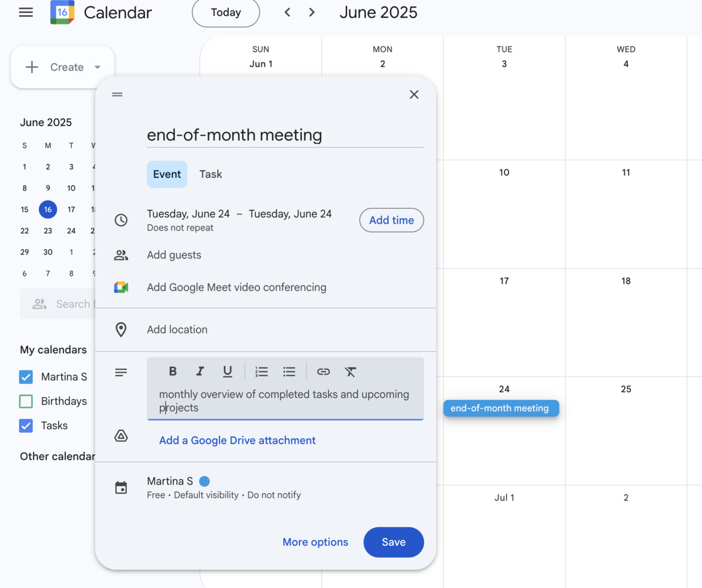Click people icon in search field
The height and width of the screenshot is (588, 702).
pos(40,304)
